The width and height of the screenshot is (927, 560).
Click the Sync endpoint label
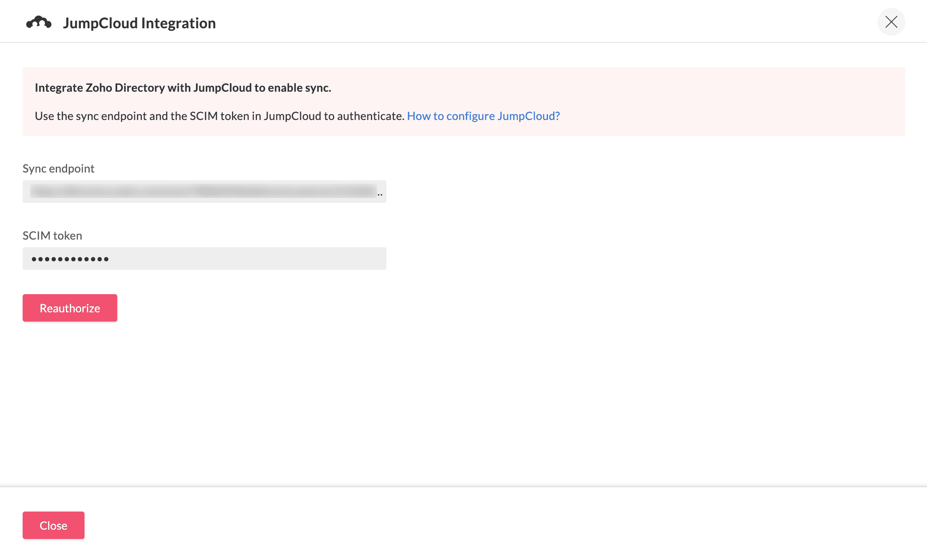(58, 168)
